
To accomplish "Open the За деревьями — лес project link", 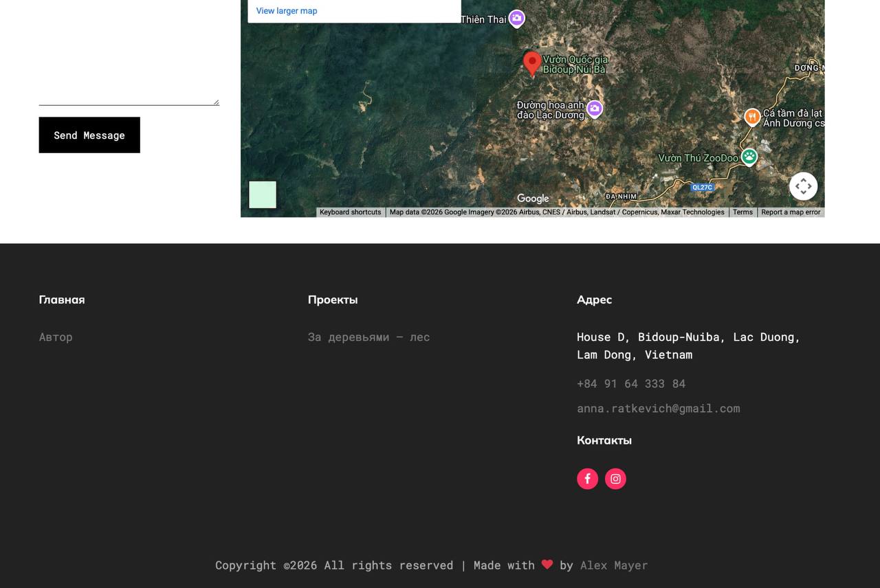I will tap(368, 337).
